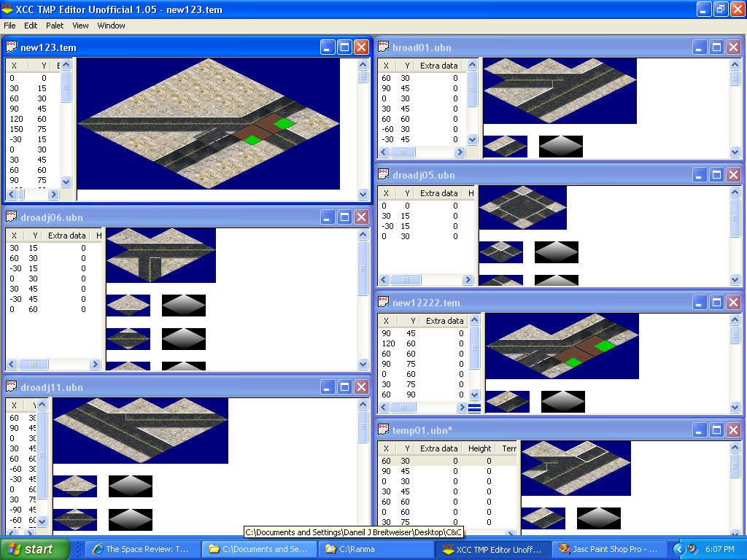Open the Window menu

click(111, 26)
